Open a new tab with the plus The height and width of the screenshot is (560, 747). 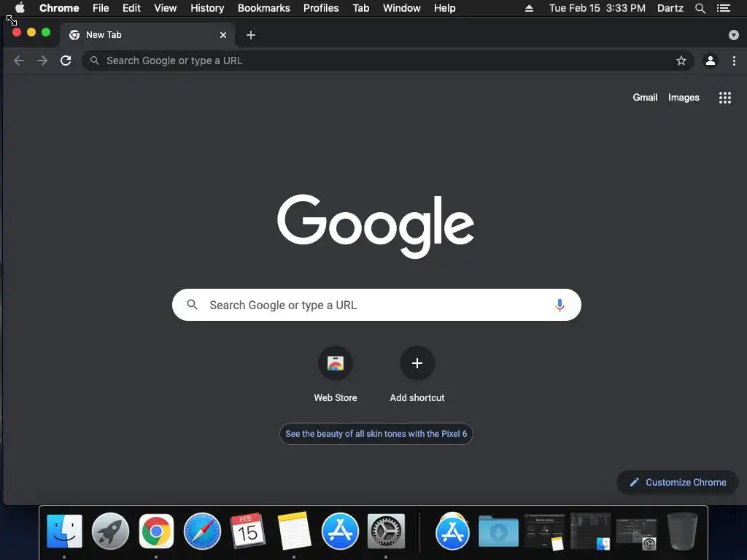[x=251, y=35]
